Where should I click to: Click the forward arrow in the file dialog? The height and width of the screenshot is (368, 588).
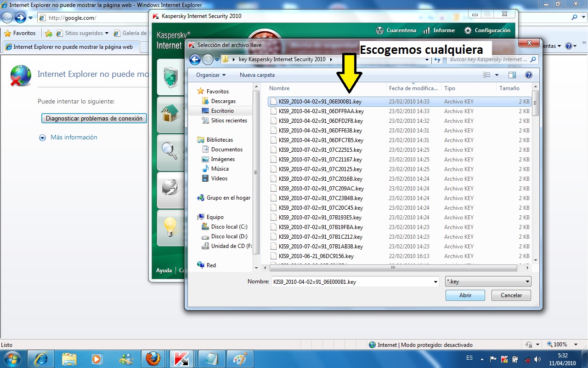[208, 59]
